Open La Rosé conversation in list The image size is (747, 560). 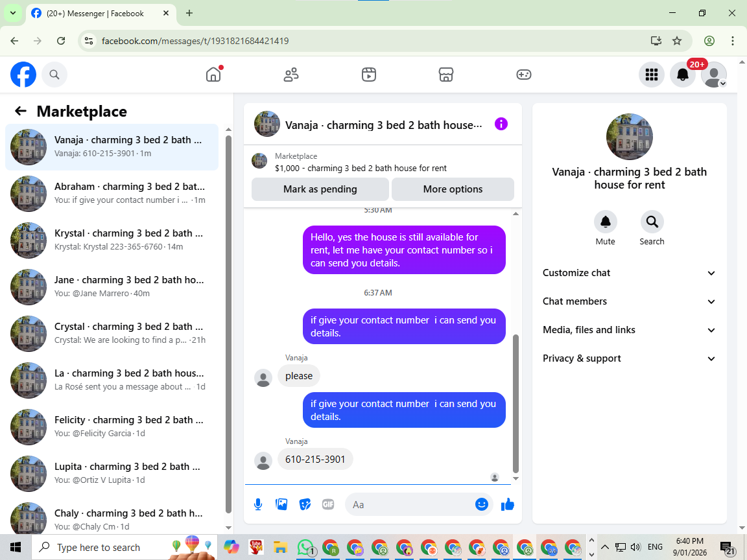[112, 380]
